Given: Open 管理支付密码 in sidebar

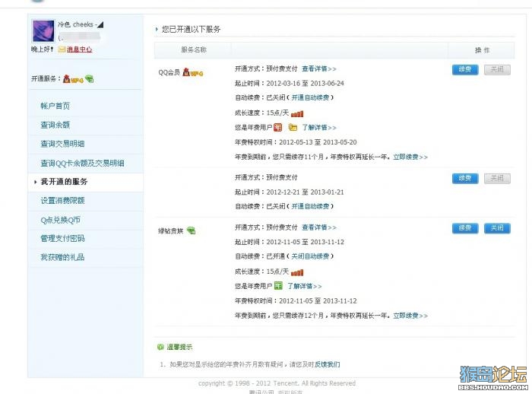Looking at the screenshot, I should click(x=63, y=238).
